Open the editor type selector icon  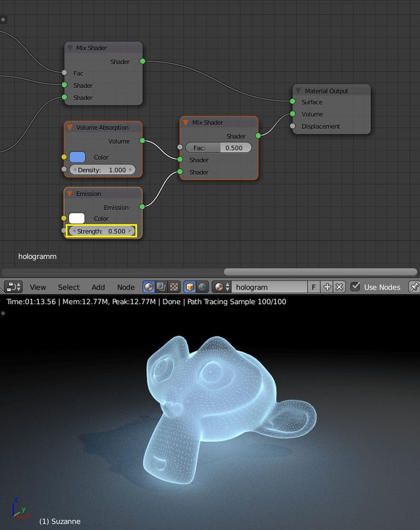pos(13,287)
